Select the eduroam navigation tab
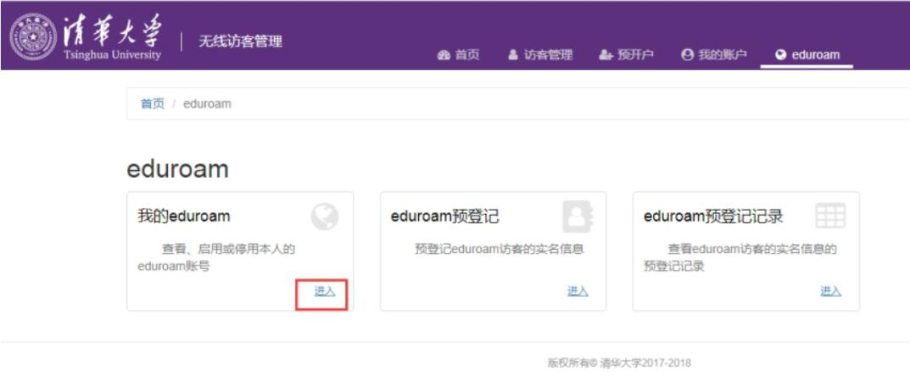The image size is (910, 379). (x=807, y=55)
